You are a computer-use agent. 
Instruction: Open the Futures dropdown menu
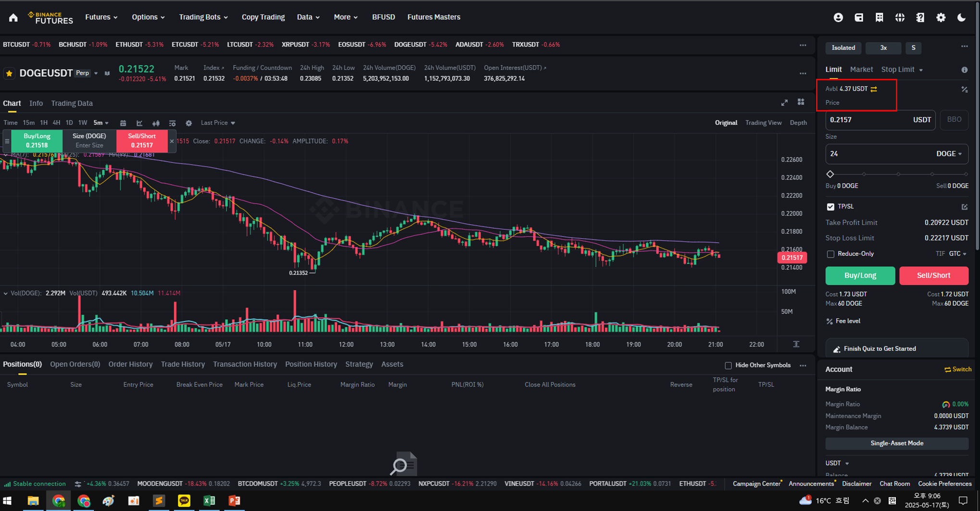coord(101,17)
